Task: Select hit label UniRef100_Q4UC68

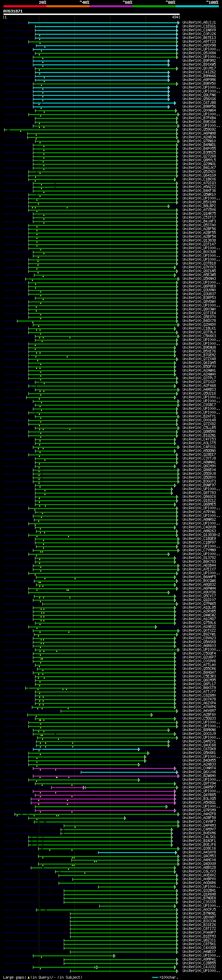Action: [x=199, y=745]
